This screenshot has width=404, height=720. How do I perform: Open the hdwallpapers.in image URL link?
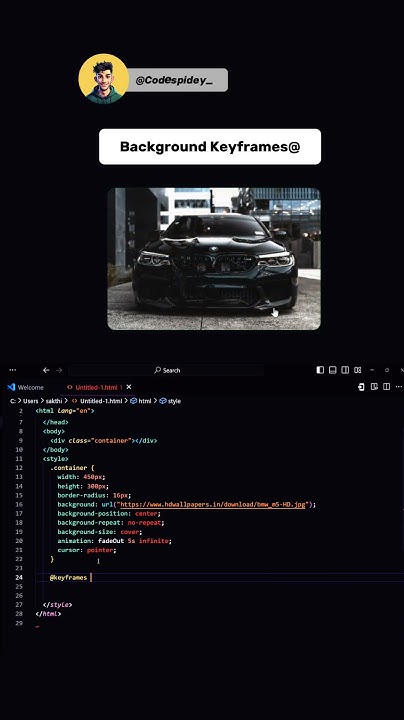(x=213, y=504)
